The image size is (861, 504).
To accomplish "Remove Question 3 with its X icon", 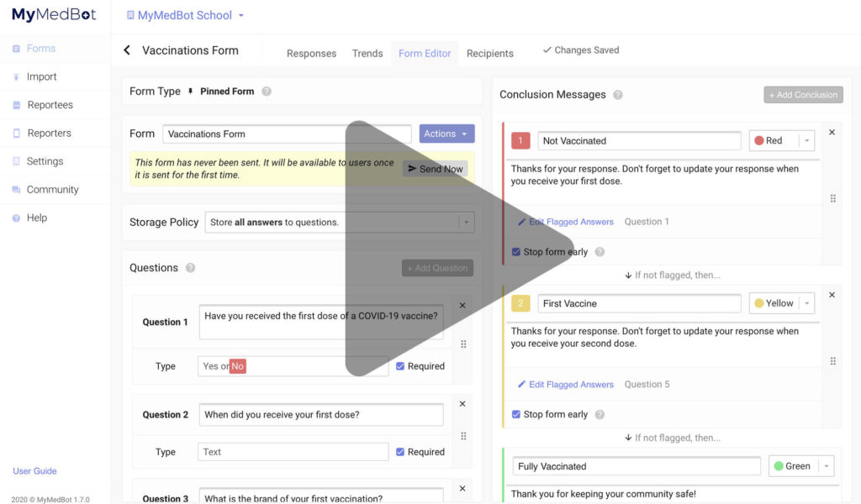I will point(462,489).
